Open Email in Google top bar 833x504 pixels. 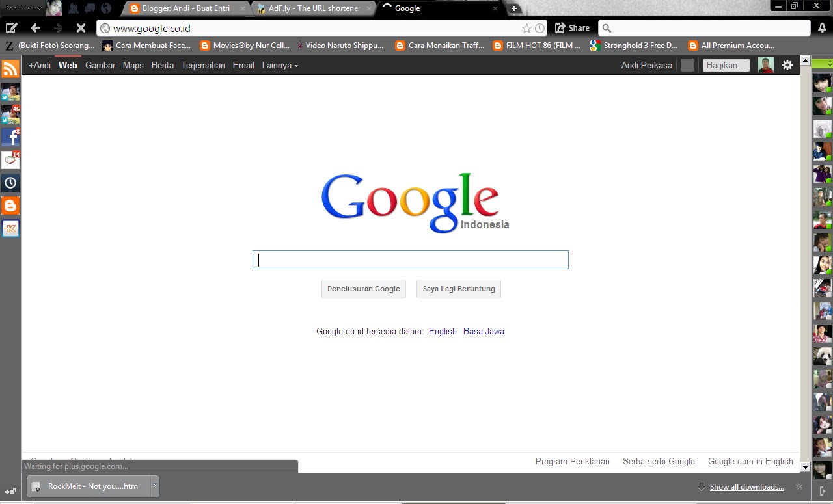point(243,65)
